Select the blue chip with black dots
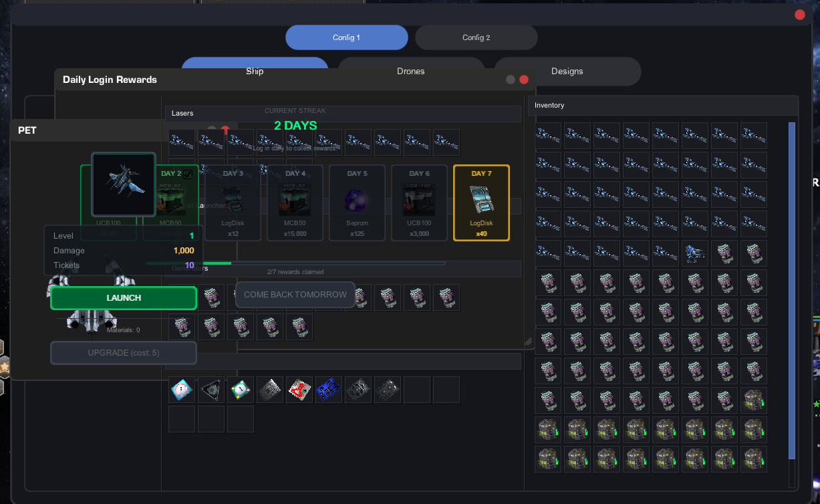The height and width of the screenshot is (504, 820). point(329,390)
